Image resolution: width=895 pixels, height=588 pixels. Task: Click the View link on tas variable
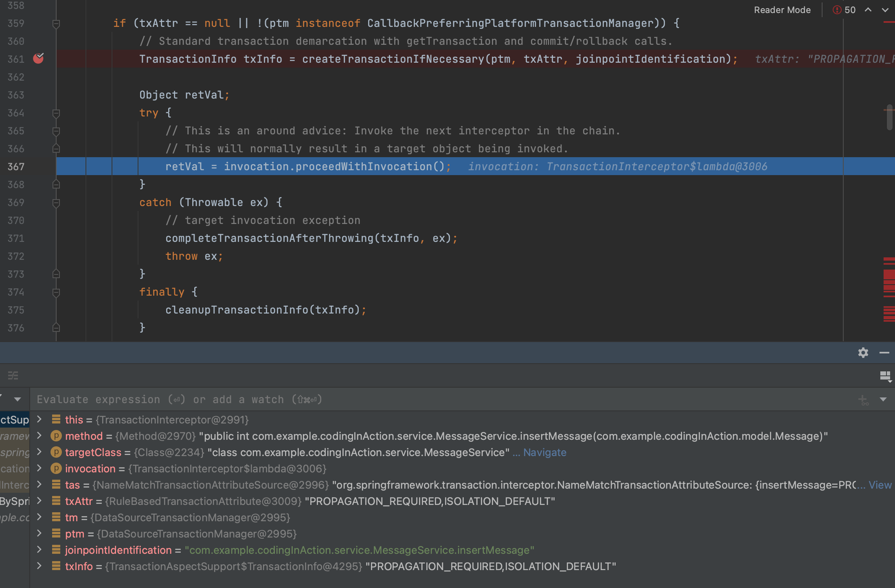[880, 485]
